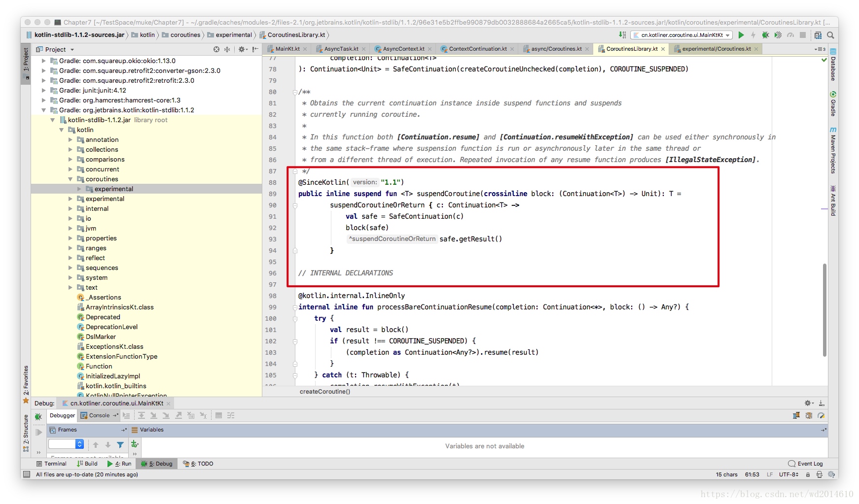The width and height of the screenshot is (859, 504).
Task: Open the UTF-8 encoding selector in status bar
Action: pyautogui.click(x=788, y=474)
